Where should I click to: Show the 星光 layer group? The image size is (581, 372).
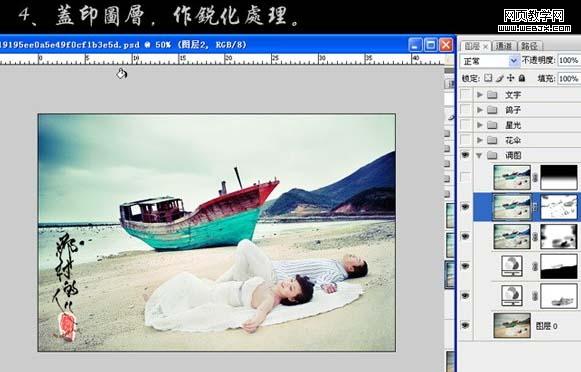pos(465,125)
